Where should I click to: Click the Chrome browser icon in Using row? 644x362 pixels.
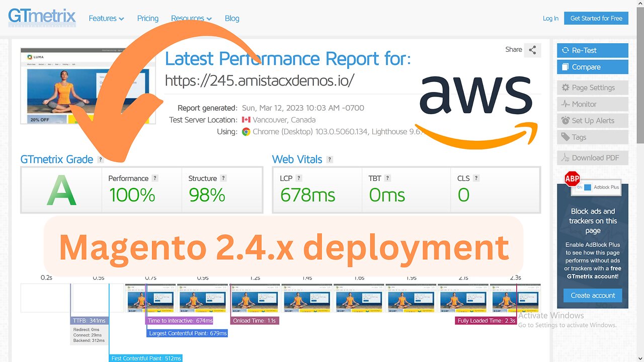click(x=246, y=132)
